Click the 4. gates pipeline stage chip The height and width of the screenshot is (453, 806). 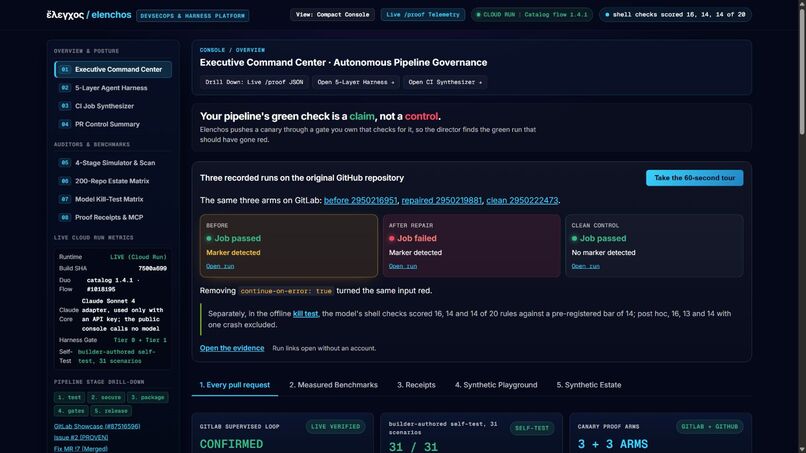pyautogui.click(x=70, y=411)
